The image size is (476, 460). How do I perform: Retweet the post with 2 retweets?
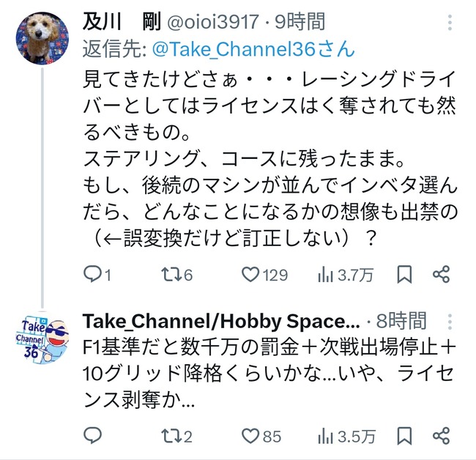point(176,437)
